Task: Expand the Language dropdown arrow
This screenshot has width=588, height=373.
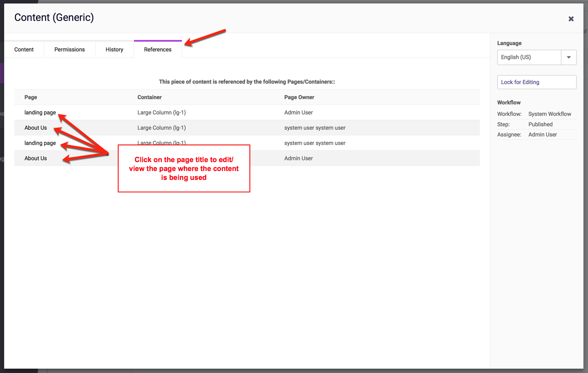Action: 568,57
